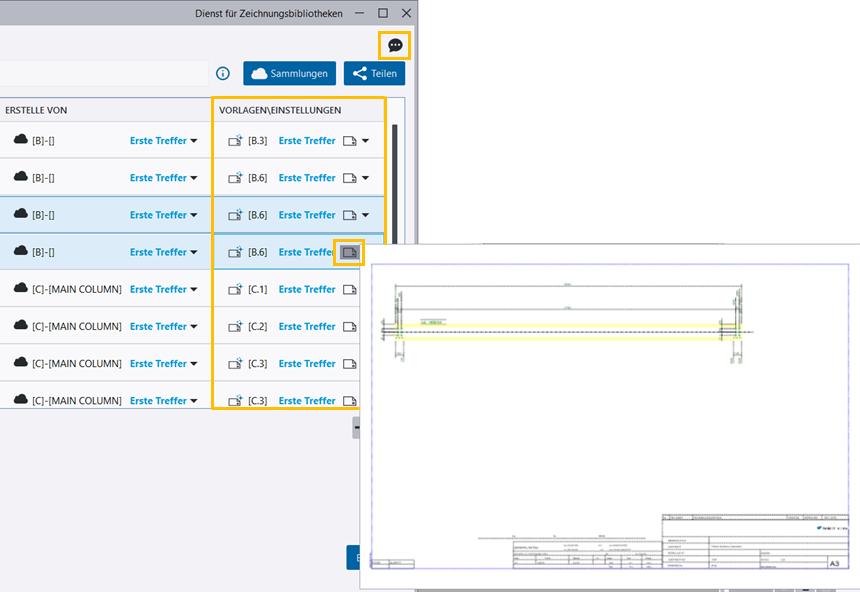Open the feedback chat bubble icon
860x592 pixels.
[395, 45]
